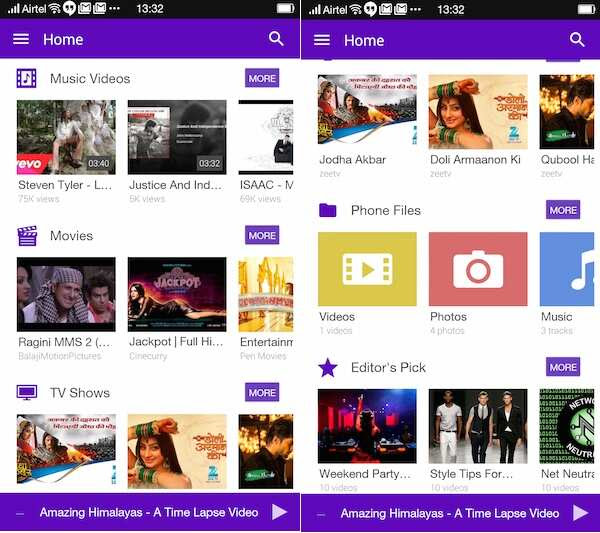Click 'Ragini MMS 2' movie title
This screenshot has width=600, height=533.
[65, 342]
